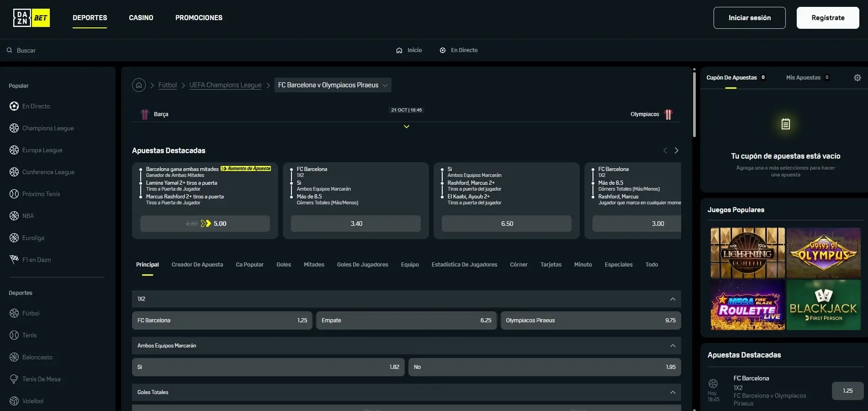This screenshot has height=411, width=868.
Task: Add featured bet with 3.40 odds
Action: [356, 224]
